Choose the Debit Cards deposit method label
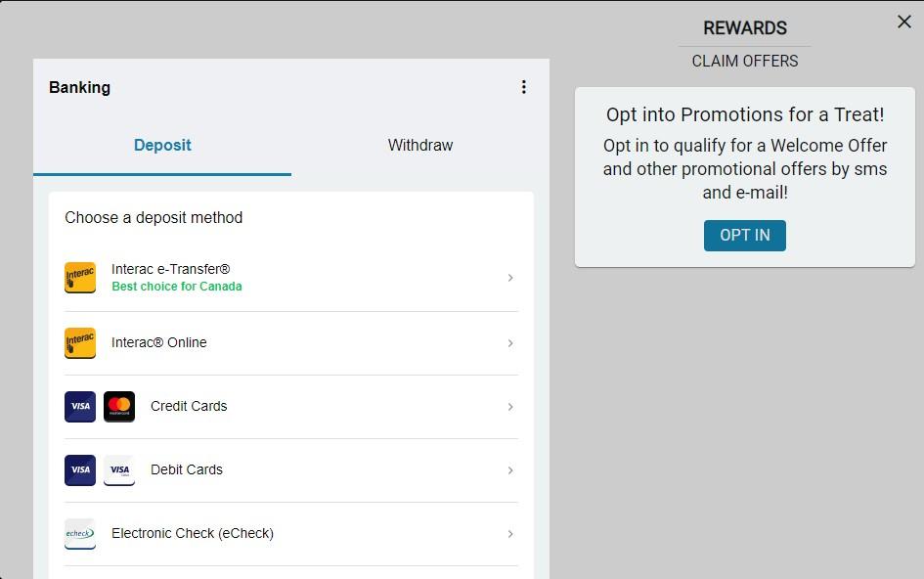This screenshot has width=924, height=579. 187,469
